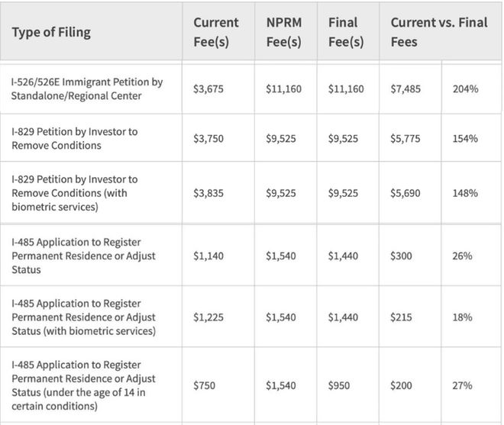The image size is (504, 425).
Task: Select the $5,775 difference cell
Action: tap(405, 139)
